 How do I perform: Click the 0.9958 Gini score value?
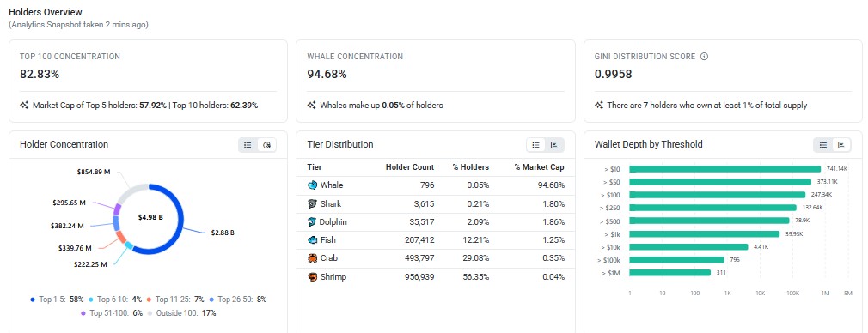614,74
